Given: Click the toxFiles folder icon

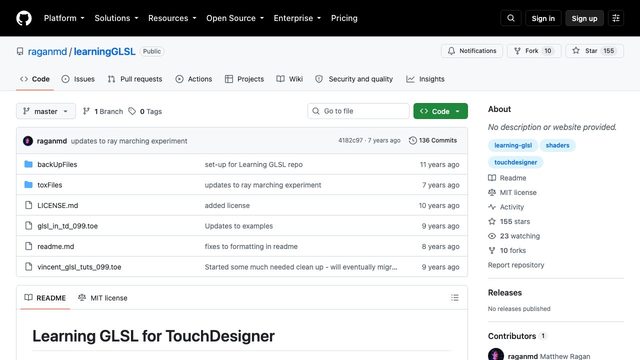Looking at the screenshot, I should coord(28,184).
